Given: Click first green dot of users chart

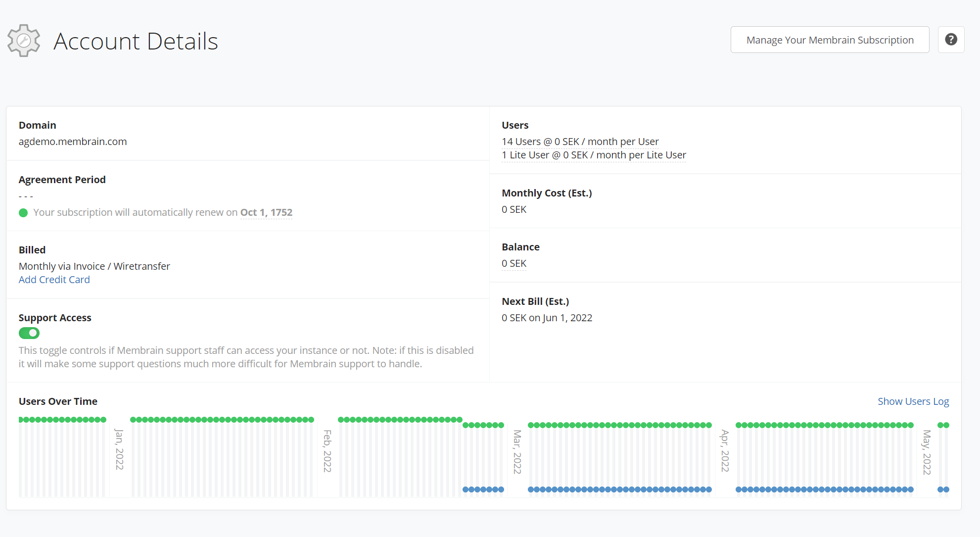Looking at the screenshot, I should point(21,420).
